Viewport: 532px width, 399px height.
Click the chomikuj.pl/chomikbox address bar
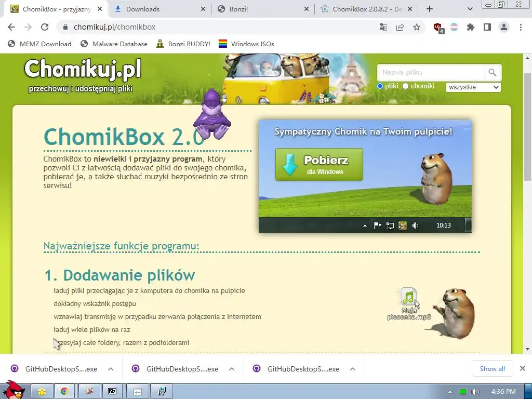tap(217, 27)
